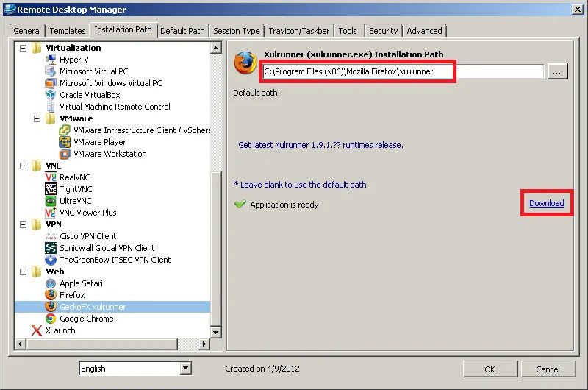Screen dimensions: 588x390
Task: Click the Virtualization folder icon
Action: (37, 48)
